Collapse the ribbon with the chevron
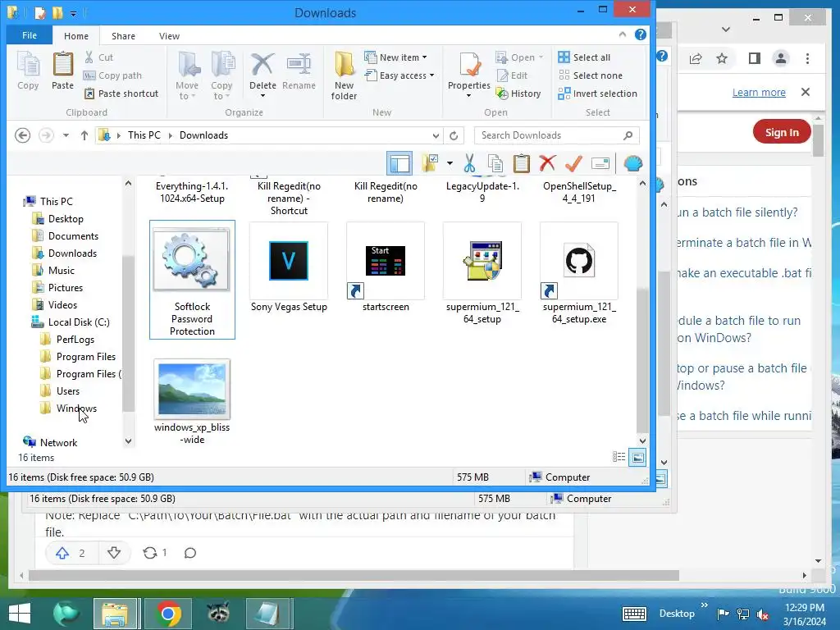The height and width of the screenshot is (630, 840). [622, 34]
